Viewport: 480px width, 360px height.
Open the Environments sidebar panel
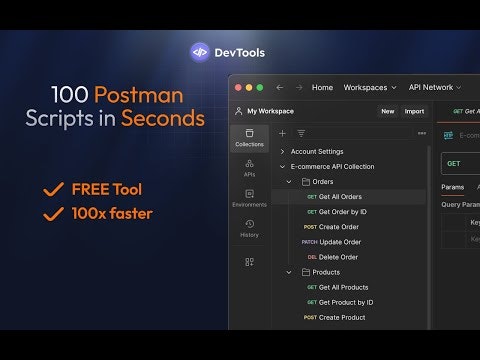[249, 199]
